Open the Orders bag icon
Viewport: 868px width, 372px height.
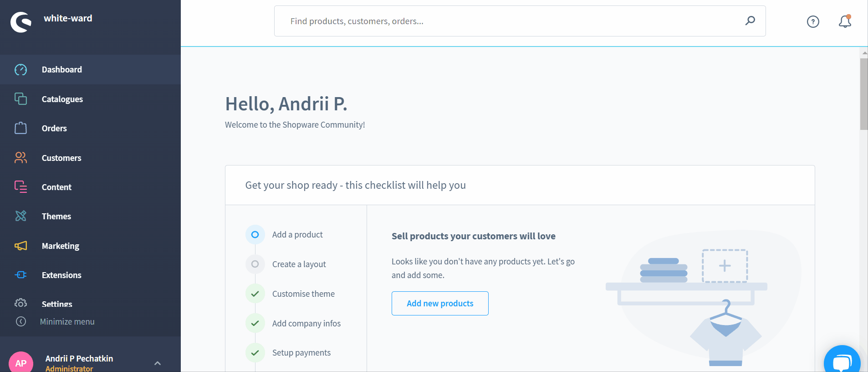[x=20, y=128]
